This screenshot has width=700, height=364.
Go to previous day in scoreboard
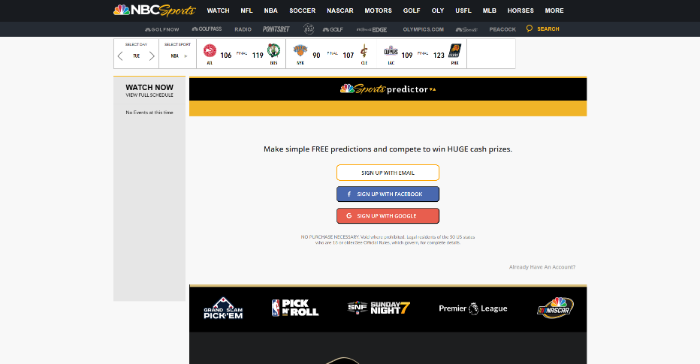(x=120, y=56)
